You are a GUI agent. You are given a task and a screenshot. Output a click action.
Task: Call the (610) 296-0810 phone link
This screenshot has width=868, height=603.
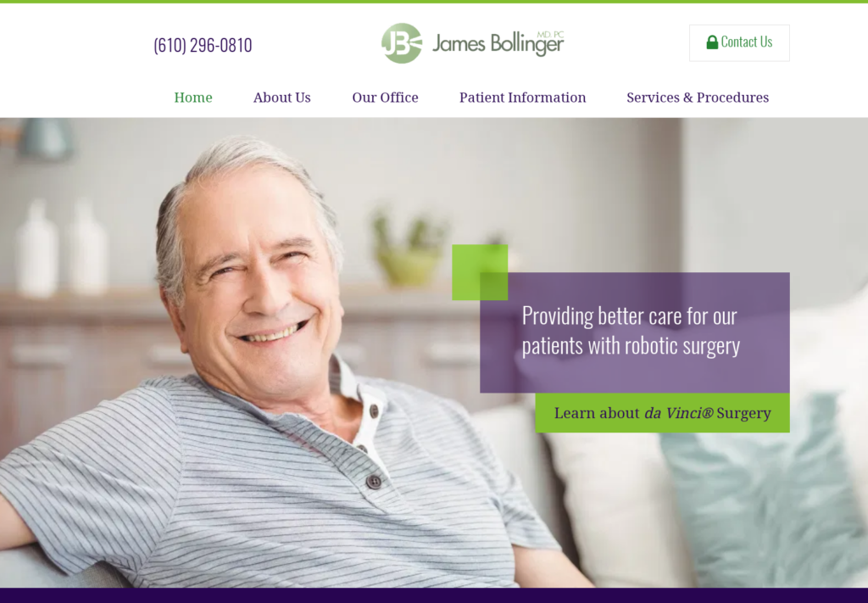click(x=203, y=45)
